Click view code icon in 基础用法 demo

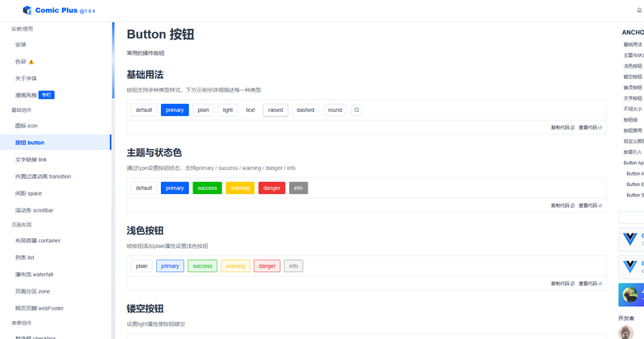600,128
